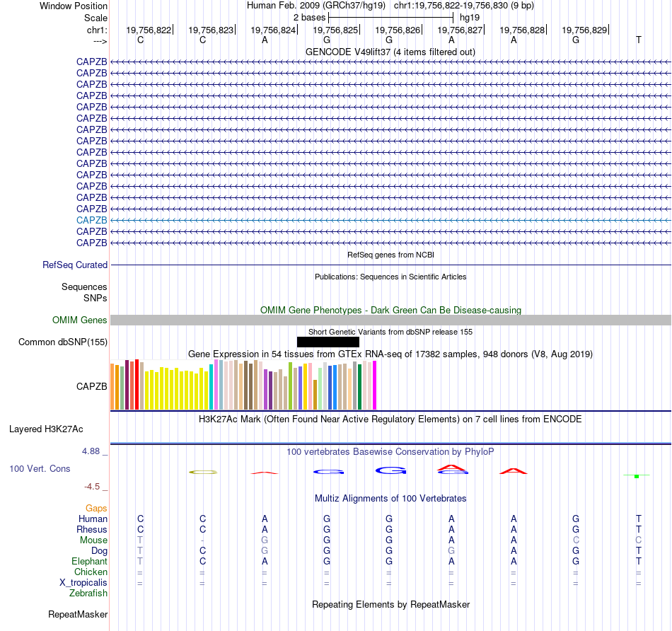Click the 100 Vert. Cons label
The image size is (672, 631).
tap(40, 468)
